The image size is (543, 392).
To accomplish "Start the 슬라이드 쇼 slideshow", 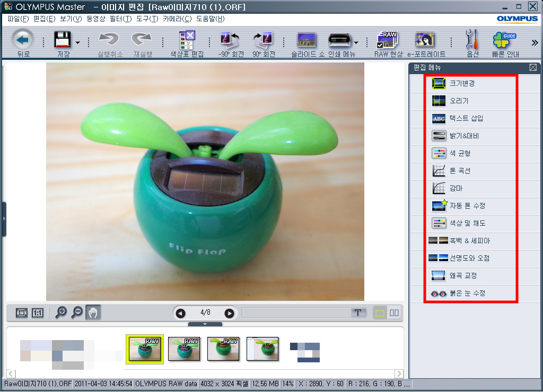I will click(x=306, y=40).
